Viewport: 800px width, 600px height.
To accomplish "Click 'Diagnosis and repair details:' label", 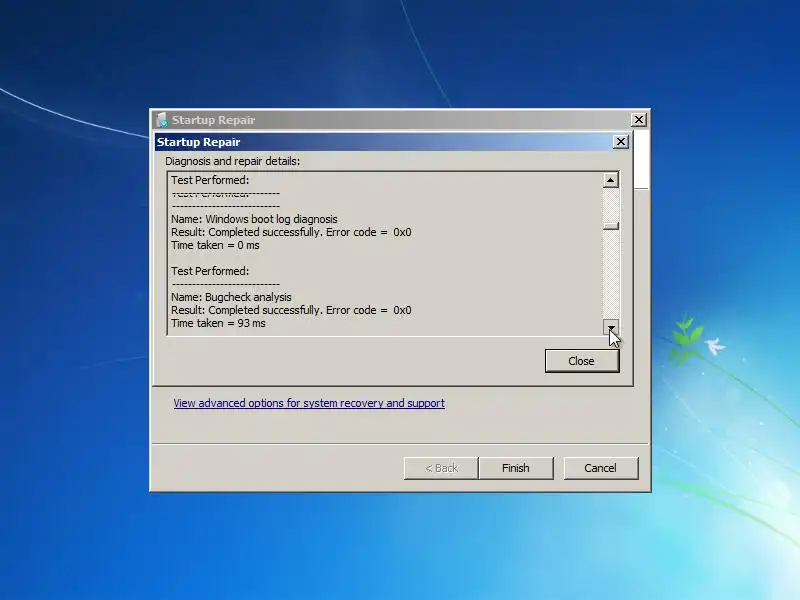I will coord(233,161).
